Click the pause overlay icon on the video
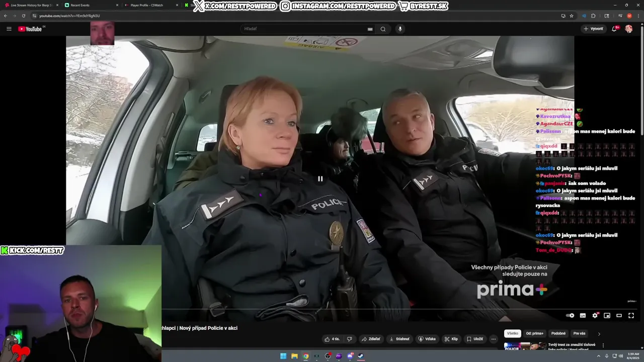The height and width of the screenshot is (362, 644). (320, 178)
